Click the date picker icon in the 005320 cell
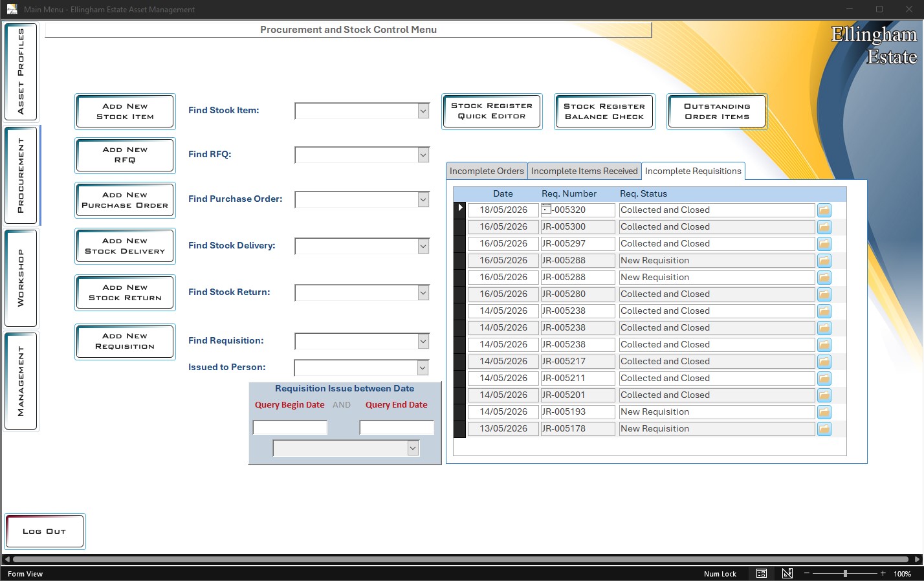This screenshot has width=924, height=581. pyautogui.click(x=547, y=209)
